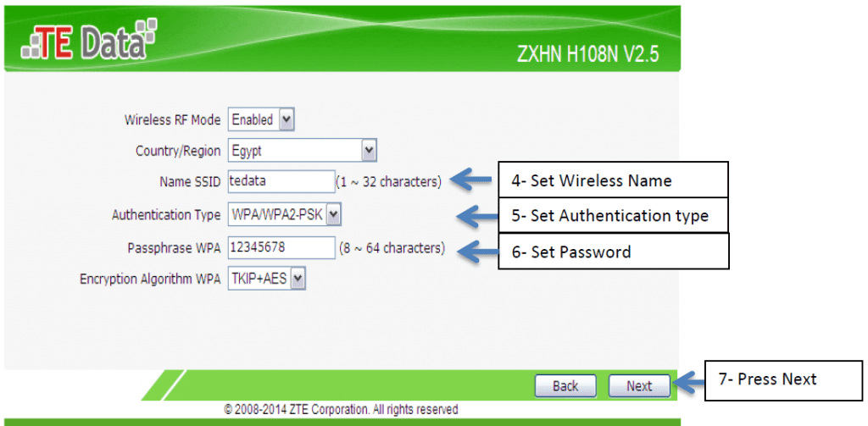Select the '5- Set Authentication type' callout box

[x=613, y=215]
